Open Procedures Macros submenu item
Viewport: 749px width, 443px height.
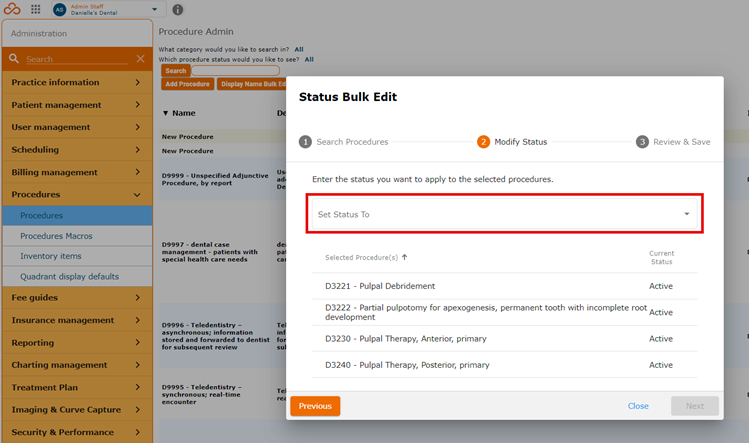tap(77, 236)
